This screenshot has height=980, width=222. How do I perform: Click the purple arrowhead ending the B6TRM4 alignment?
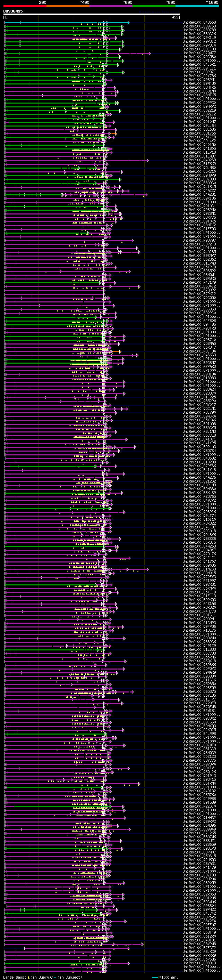click(x=139, y=784)
